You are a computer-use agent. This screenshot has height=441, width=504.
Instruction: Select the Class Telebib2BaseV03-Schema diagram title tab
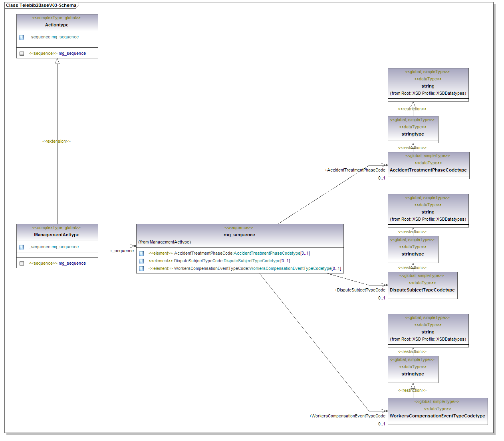(41, 5)
